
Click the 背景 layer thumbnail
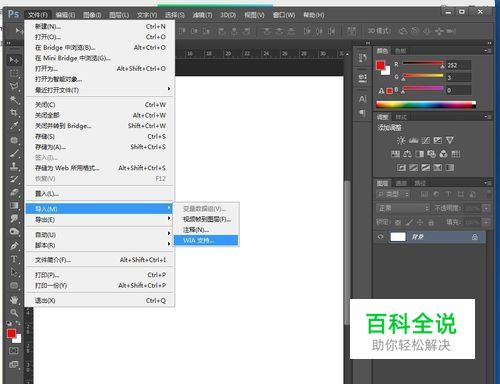tap(398, 237)
